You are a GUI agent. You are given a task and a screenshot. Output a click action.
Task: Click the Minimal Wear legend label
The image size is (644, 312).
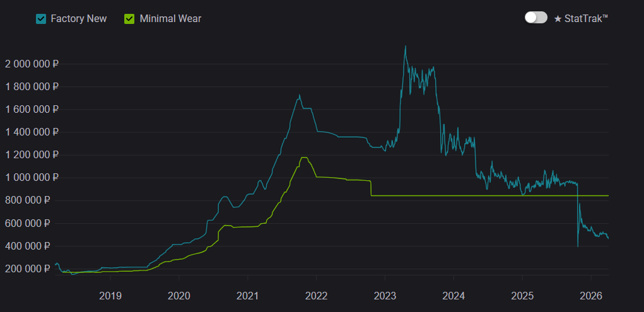[170, 18]
